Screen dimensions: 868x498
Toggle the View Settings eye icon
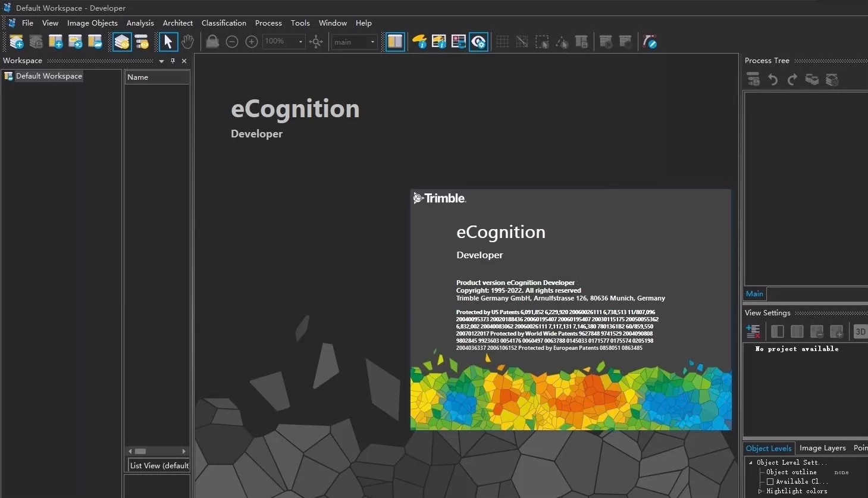pos(478,42)
